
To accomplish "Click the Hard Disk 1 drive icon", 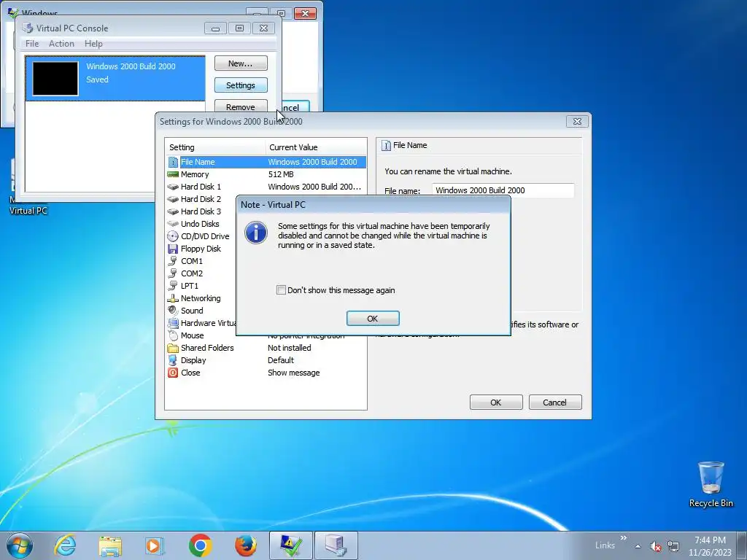I will coord(173,187).
